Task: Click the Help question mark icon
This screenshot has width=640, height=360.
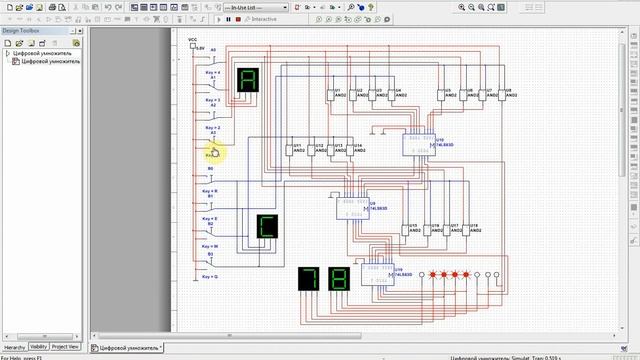Action: [371, 7]
